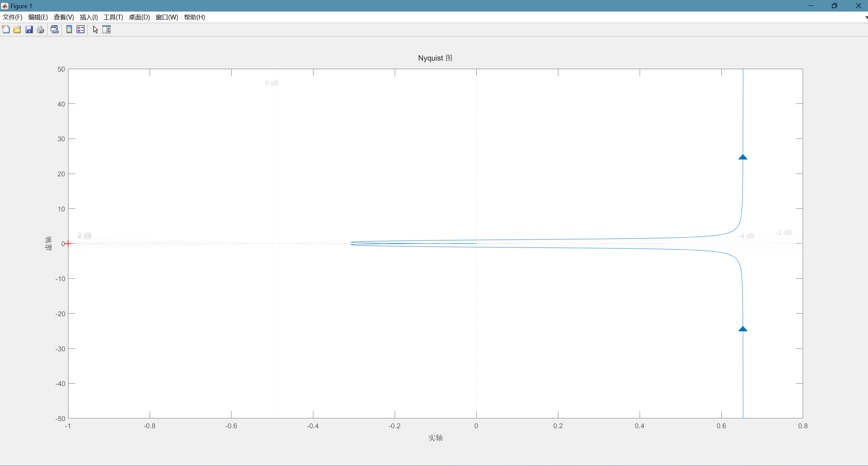
Task: Expand the 工具(T) menu
Action: tap(113, 17)
